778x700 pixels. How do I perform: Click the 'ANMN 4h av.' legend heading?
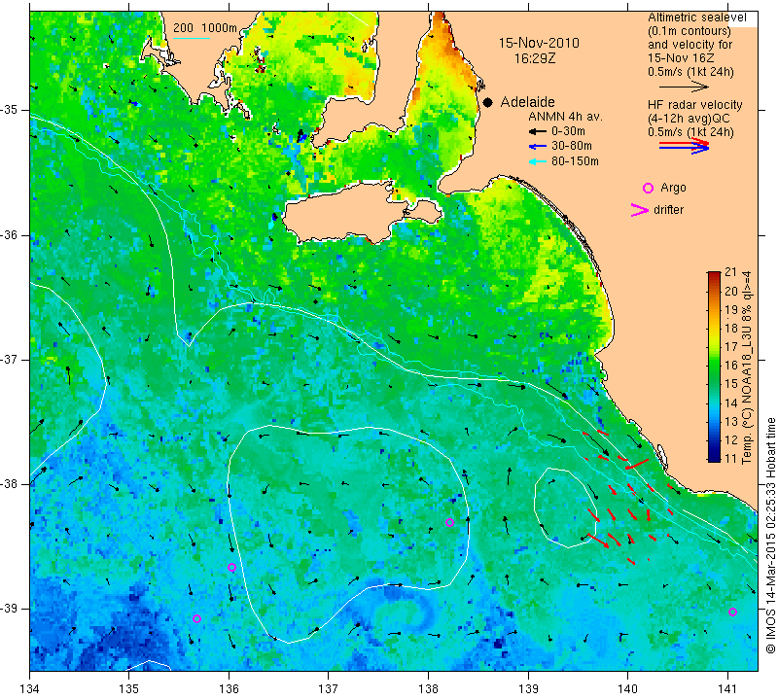click(x=565, y=117)
